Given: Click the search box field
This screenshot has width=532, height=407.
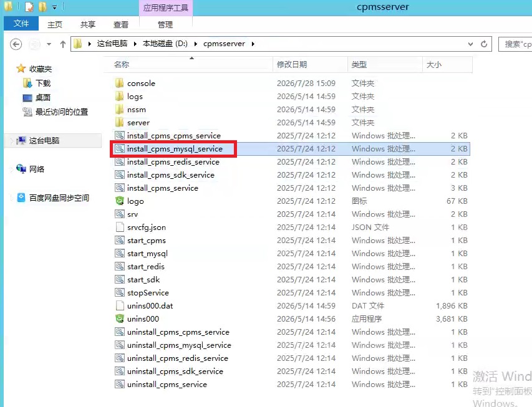Looking at the screenshot, I should (x=515, y=44).
